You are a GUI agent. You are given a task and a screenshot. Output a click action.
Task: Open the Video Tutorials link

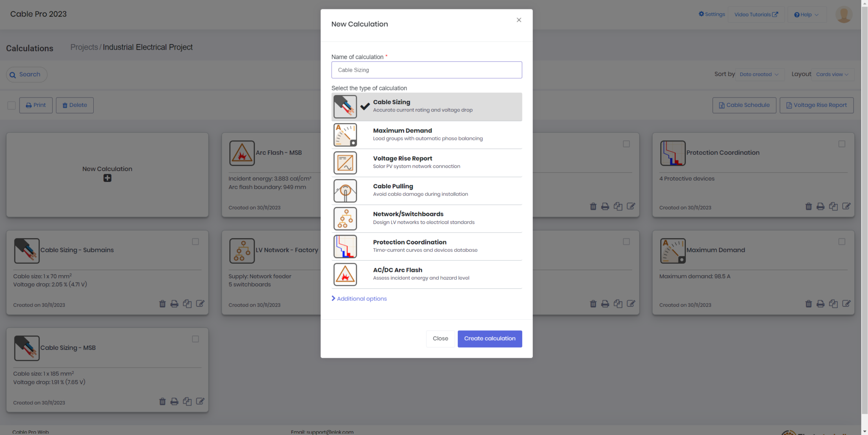click(756, 15)
